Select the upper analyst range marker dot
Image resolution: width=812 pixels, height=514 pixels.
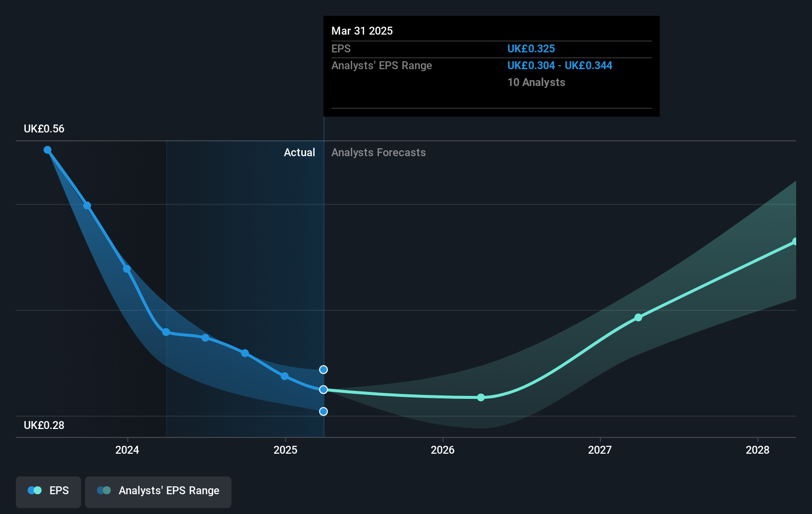323,369
